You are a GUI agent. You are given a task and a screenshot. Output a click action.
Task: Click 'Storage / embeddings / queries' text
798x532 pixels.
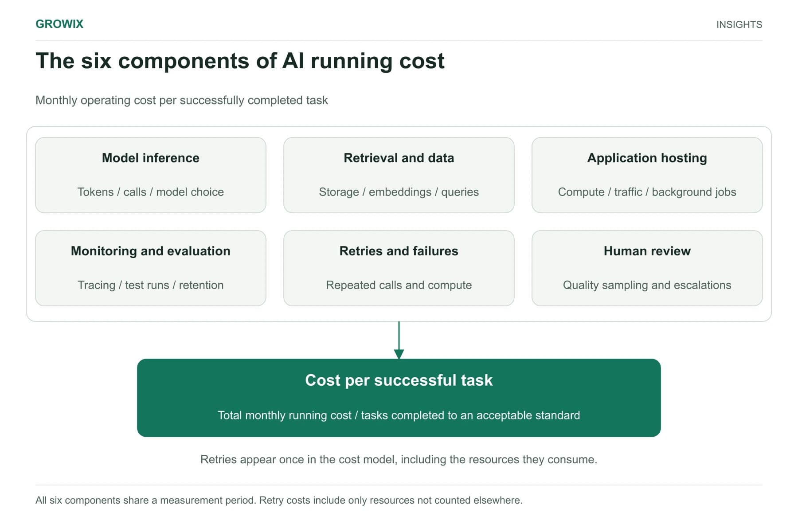click(x=399, y=192)
